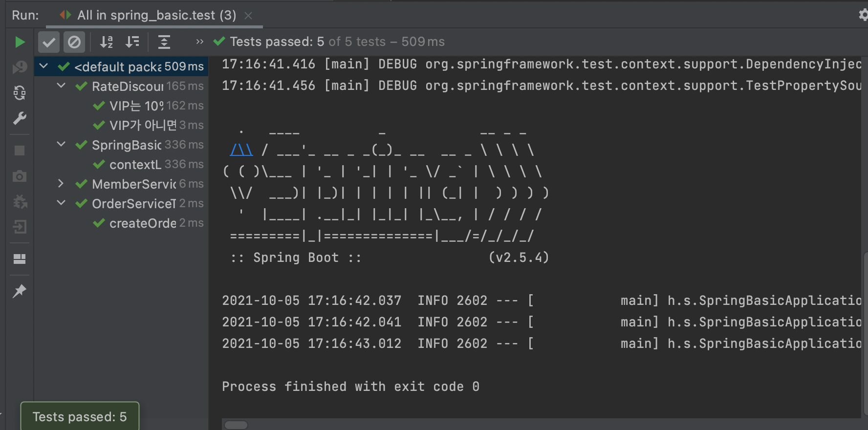Click the Toggle auto-test icon

click(x=20, y=92)
